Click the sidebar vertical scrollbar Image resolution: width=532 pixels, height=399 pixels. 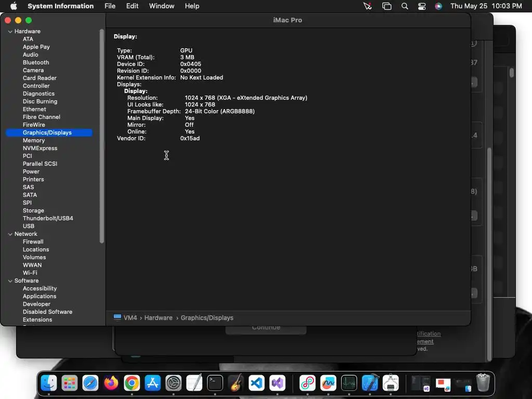pos(101,136)
